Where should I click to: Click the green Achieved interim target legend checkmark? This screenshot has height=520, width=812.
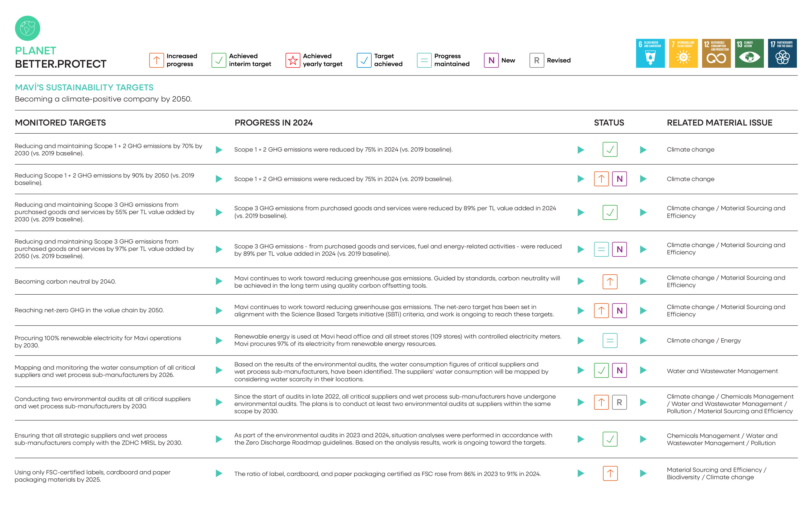coord(218,60)
